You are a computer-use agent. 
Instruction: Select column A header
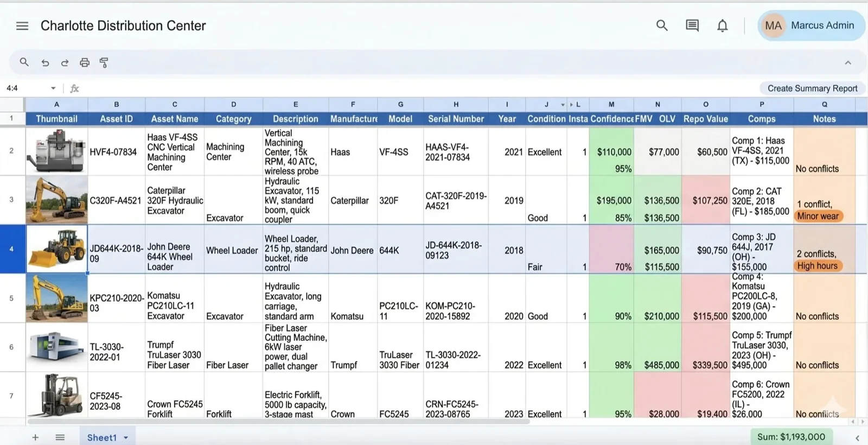click(56, 104)
